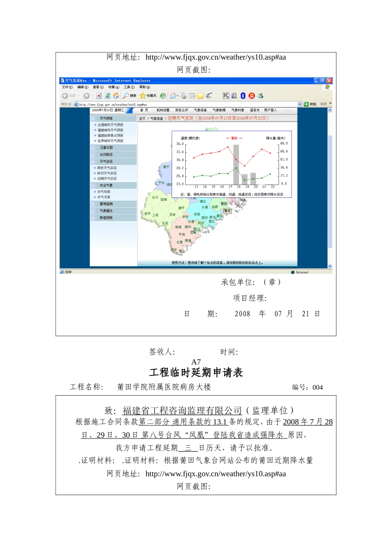Open 世界城市天气预报 sidebar link
This screenshot has height=555, width=392.
[110, 141]
